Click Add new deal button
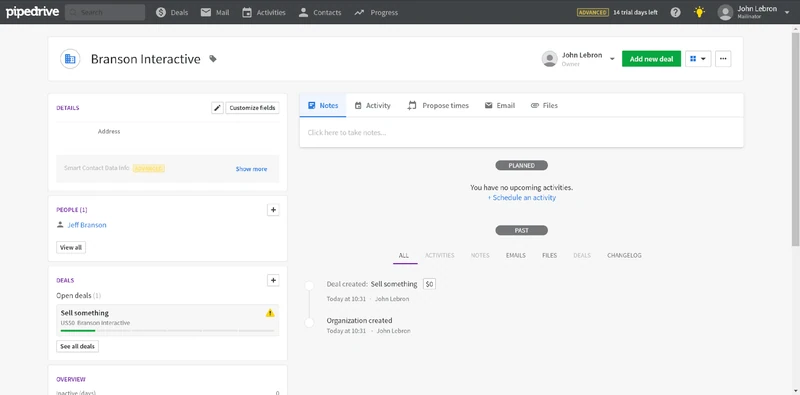This screenshot has height=395, width=800. tap(651, 59)
